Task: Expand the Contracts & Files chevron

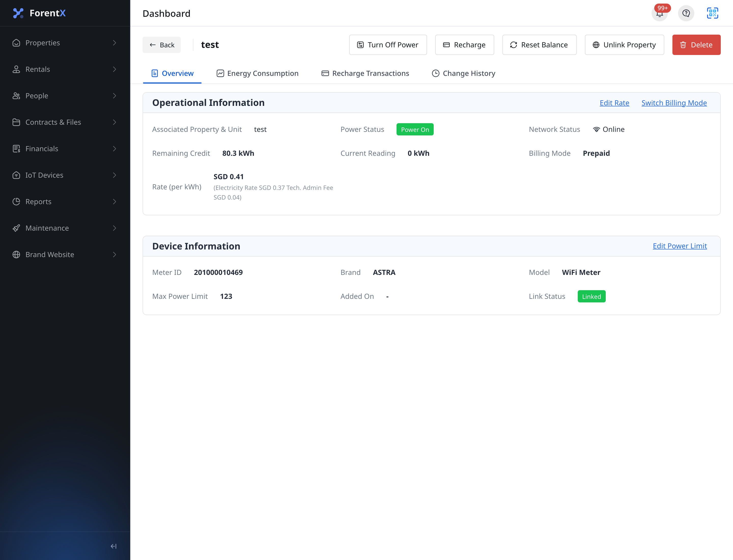Action: tap(114, 122)
